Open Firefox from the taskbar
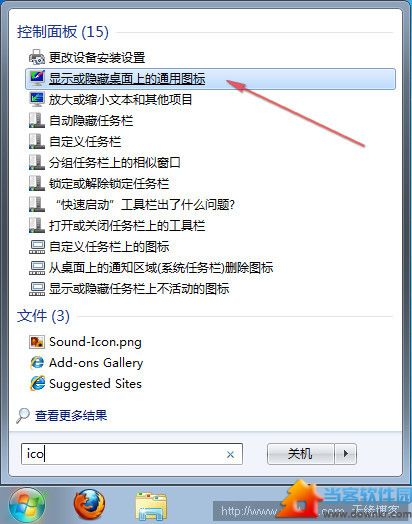 pos(89,505)
